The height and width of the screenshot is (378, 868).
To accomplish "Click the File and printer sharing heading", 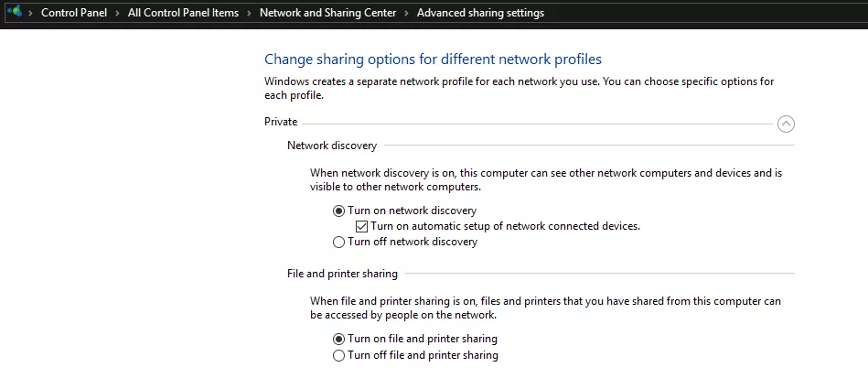I will [x=342, y=274].
